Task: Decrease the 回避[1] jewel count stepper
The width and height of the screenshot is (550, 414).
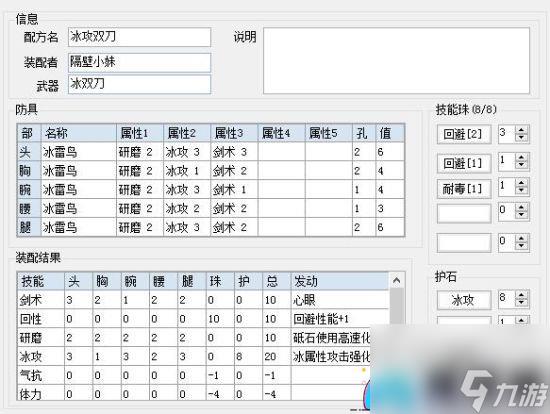Action: click(522, 165)
